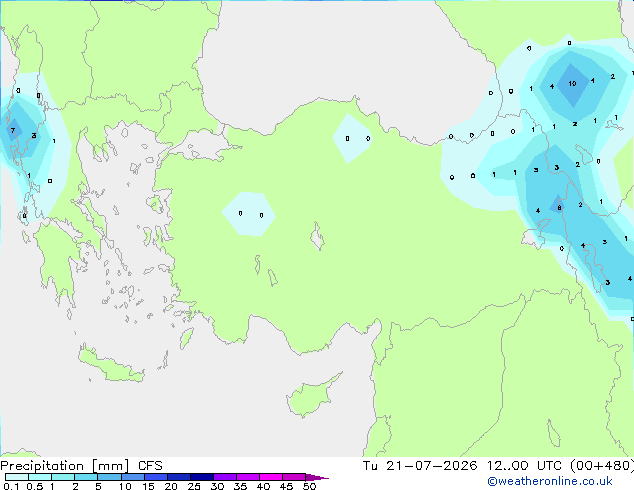The height and width of the screenshot is (490, 634).
Task: Select the 2–5 mm legend color
Action: [86, 477]
